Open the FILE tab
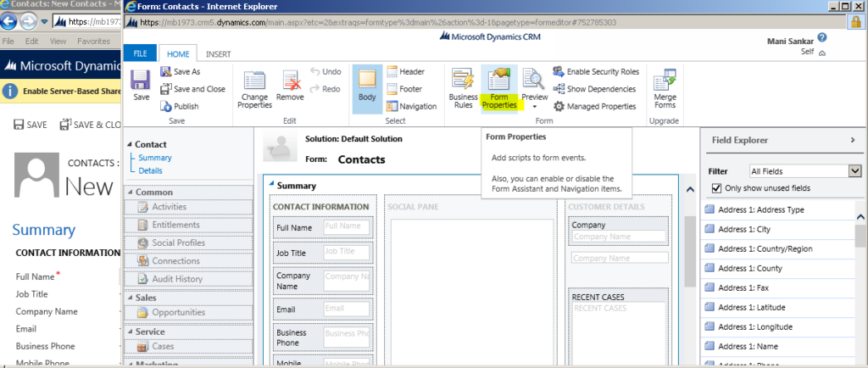 (x=140, y=53)
